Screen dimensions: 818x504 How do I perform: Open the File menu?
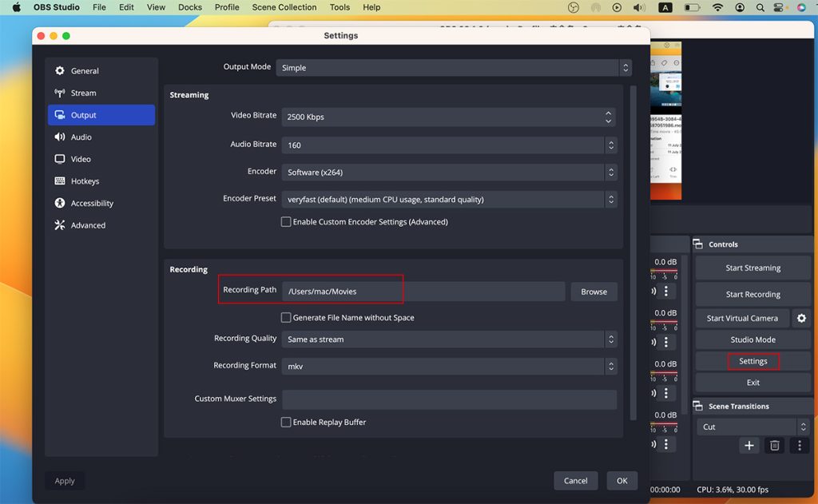(x=99, y=7)
